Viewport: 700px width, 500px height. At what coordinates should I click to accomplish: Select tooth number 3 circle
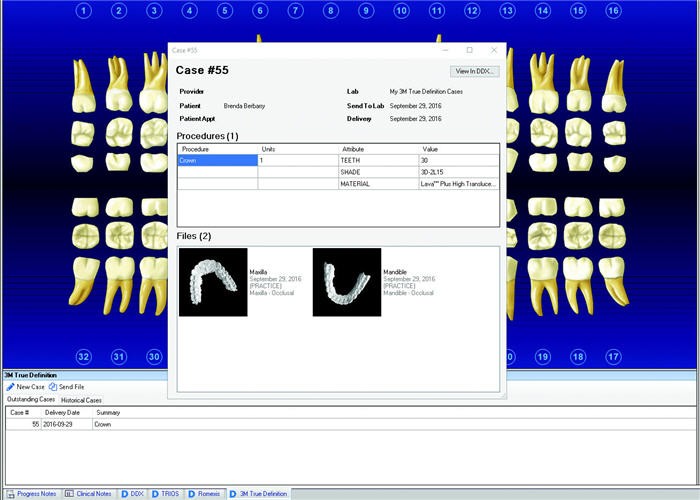click(x=154, y=10)
